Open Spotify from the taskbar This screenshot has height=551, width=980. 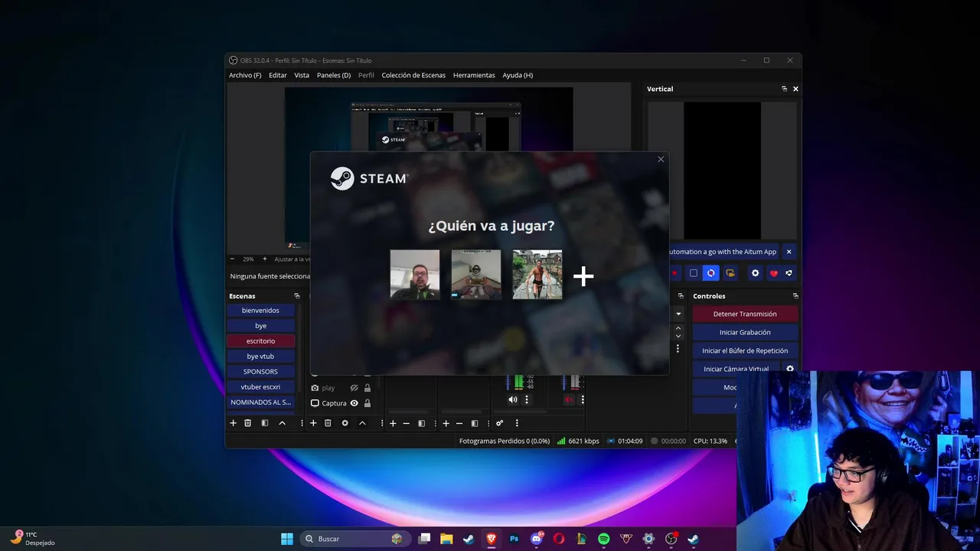[603, 539]
